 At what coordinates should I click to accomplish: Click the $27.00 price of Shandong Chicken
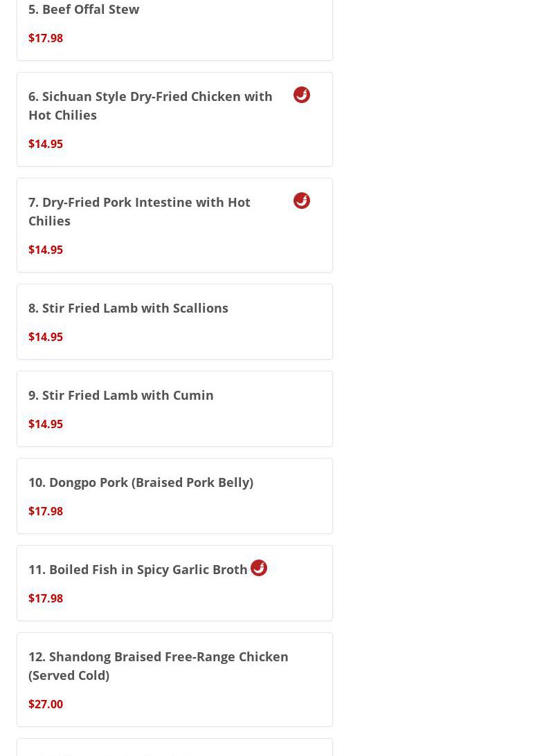46,704
